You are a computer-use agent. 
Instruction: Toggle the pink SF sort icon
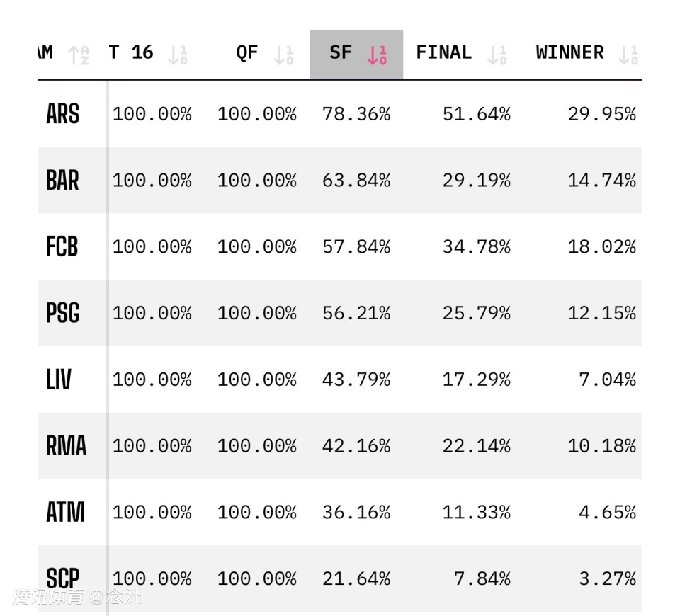click(377, 55)
